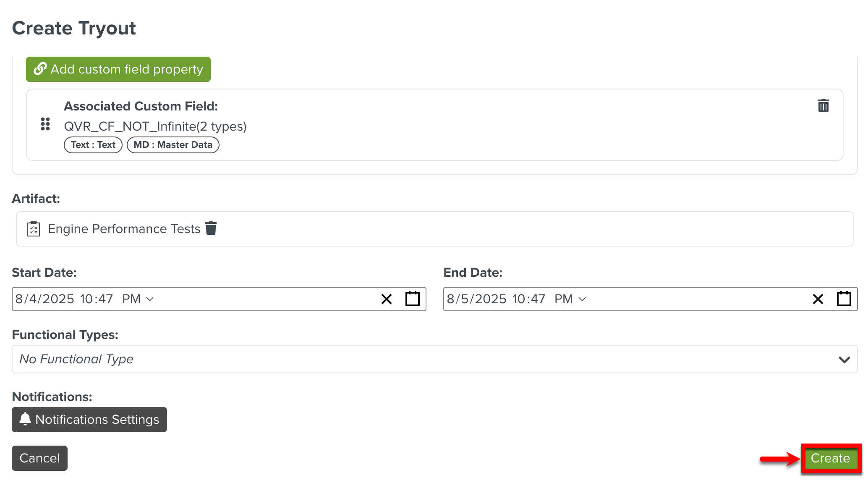The width and height of the screenshot is (868, 483).
Task: Clear the Start Date value
Action: coord(386,299)
